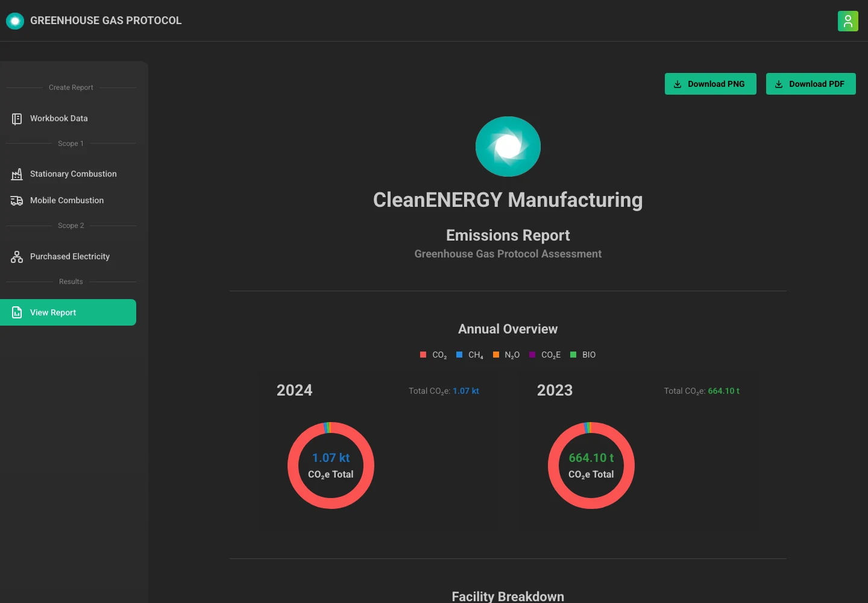868x603 pixels.
Task: Click the Greenhouse Gas Protocol logo icon
Action: (15, 21)
